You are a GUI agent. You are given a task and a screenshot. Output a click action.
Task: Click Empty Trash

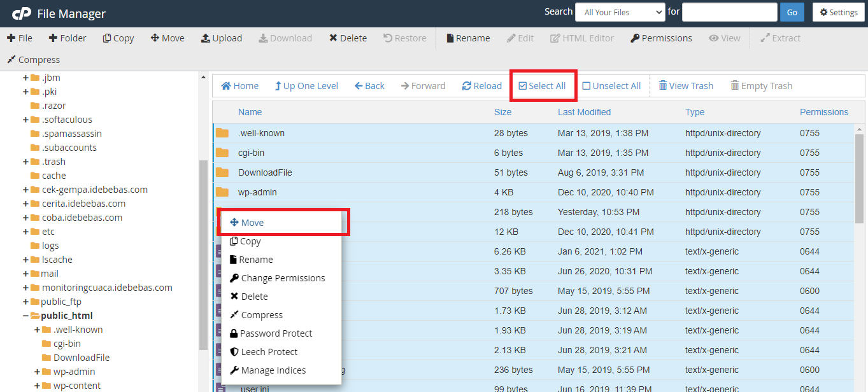click(x=761, y=85)
